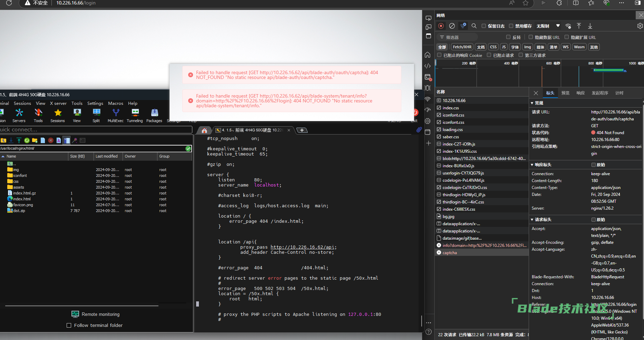This screenshot has width=644, height=340.
Task: Click the record network log icon
Action: (x=441, y=26)
